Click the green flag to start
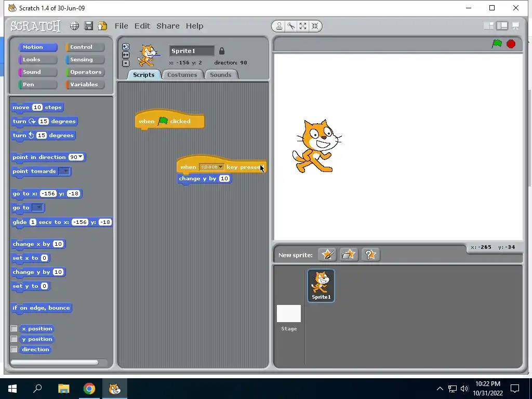 pos(497,44)
